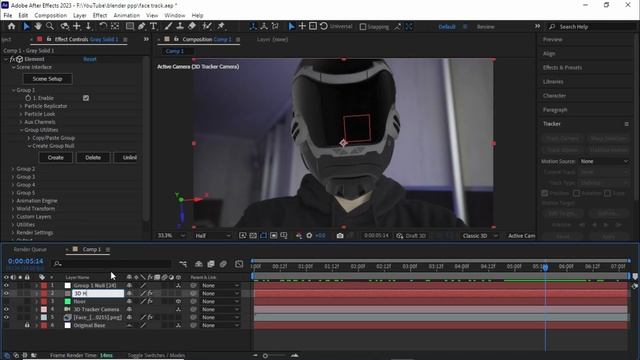Open the Animation menu
The image size is (640, 360).
[127, 15]
